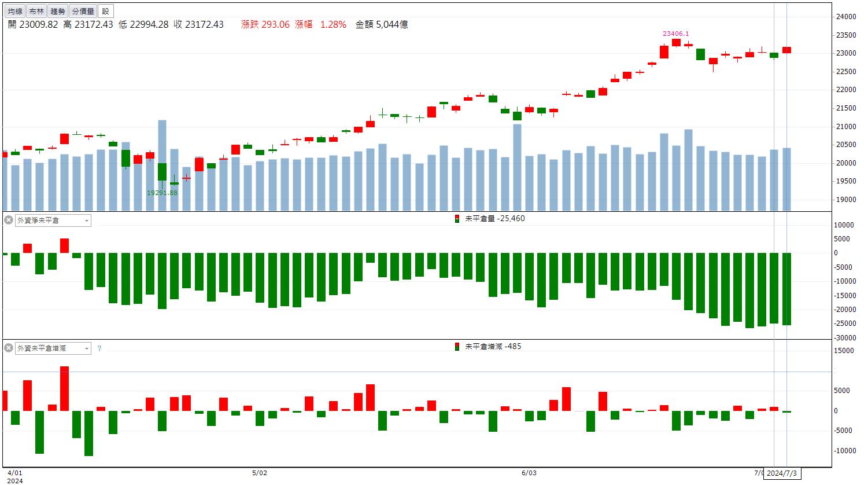
Task: Click the 漲幅 1.28% percent change
Action: [x=320, y=24]
